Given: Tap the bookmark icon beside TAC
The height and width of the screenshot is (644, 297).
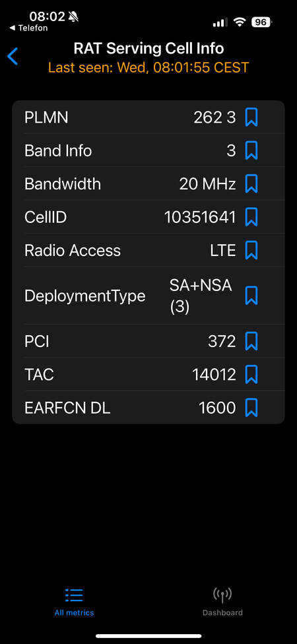Looking at the screenshot, I should [251, 375].
